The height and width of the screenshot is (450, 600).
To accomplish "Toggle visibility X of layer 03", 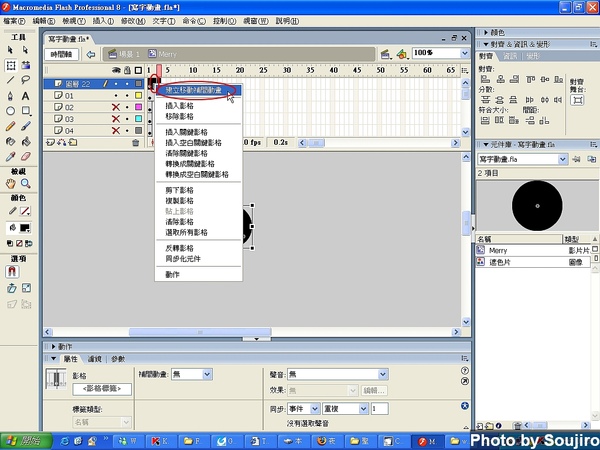I will pyautogui.click(x=116, y=119).
